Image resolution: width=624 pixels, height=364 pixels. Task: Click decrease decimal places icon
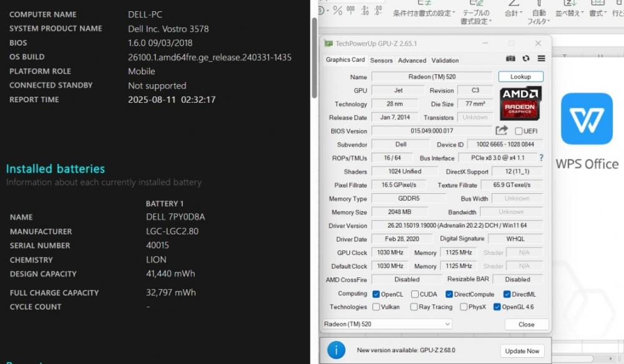point(378,11)
